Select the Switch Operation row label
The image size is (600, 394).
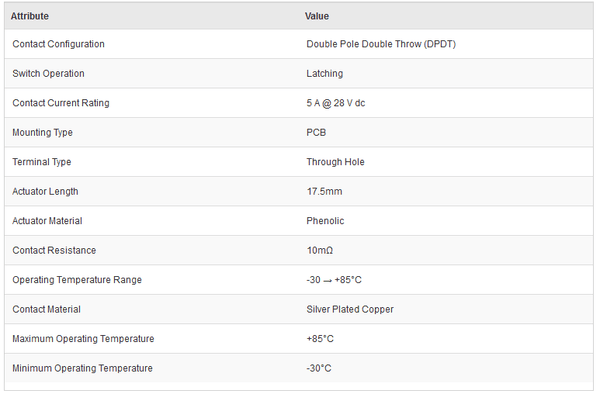point(48,73)
